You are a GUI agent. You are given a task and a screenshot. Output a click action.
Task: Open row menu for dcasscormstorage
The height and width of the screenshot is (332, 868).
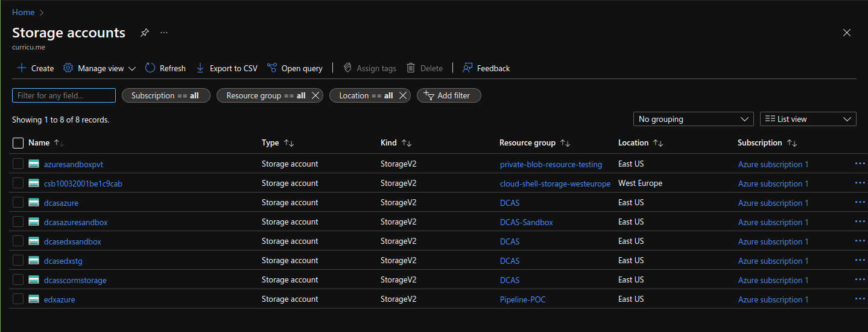860,279
